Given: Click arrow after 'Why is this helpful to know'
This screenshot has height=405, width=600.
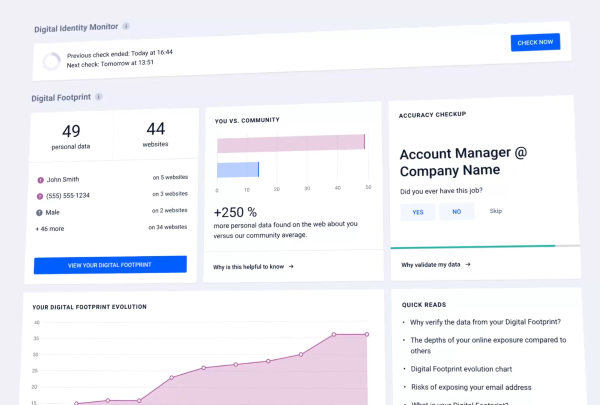Looking at the screenshot, I should coord(291,266).
